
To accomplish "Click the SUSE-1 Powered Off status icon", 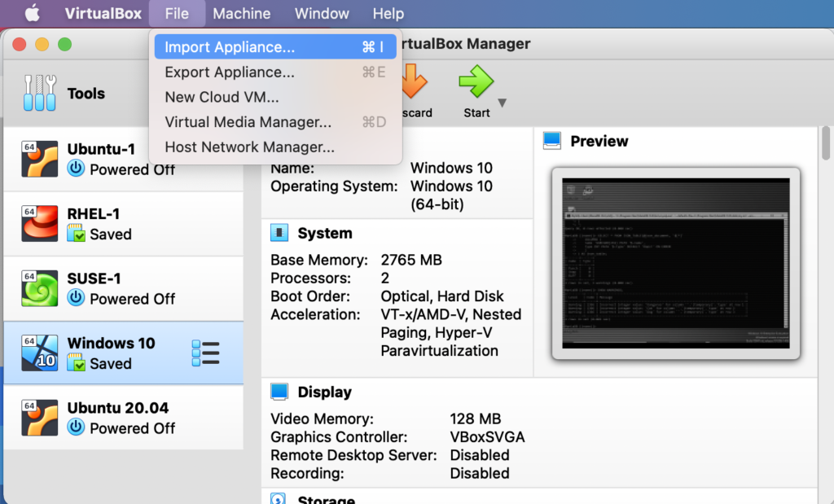I will pyautogui.click(x=76, y=298).
